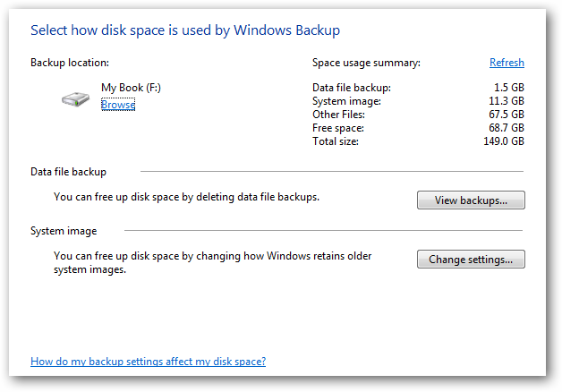Screen dimensions: 562x392
Task: Click the My Book hard drive icon
Action: (75, 98)
